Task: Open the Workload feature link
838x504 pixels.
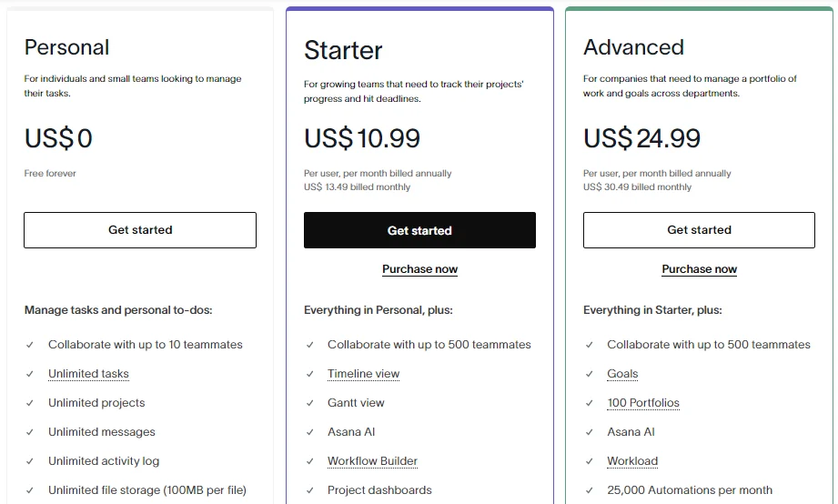Action: coord(632,461)
